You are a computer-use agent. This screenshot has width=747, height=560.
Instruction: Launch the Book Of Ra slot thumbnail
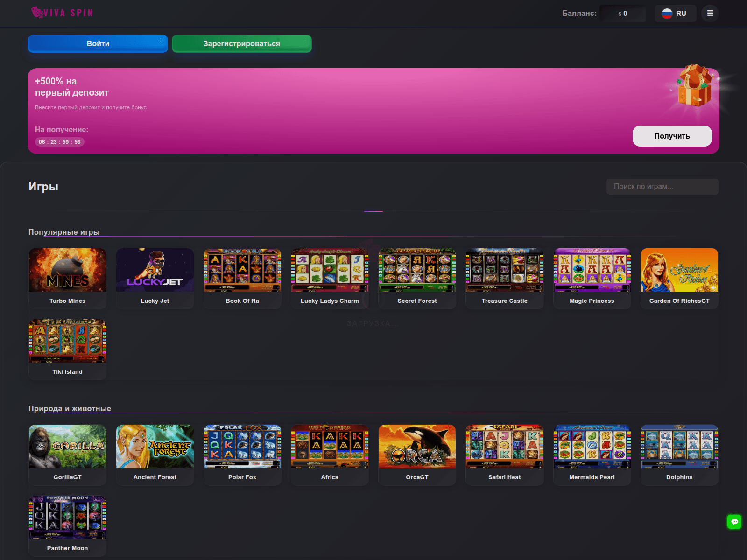coord(242,270)
